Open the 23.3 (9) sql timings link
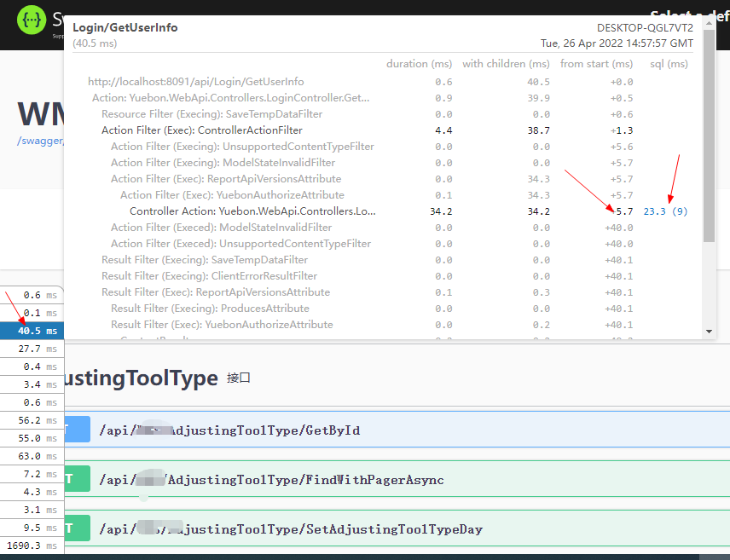The width and height of the screenshot is (730, 560). (665, 211)
